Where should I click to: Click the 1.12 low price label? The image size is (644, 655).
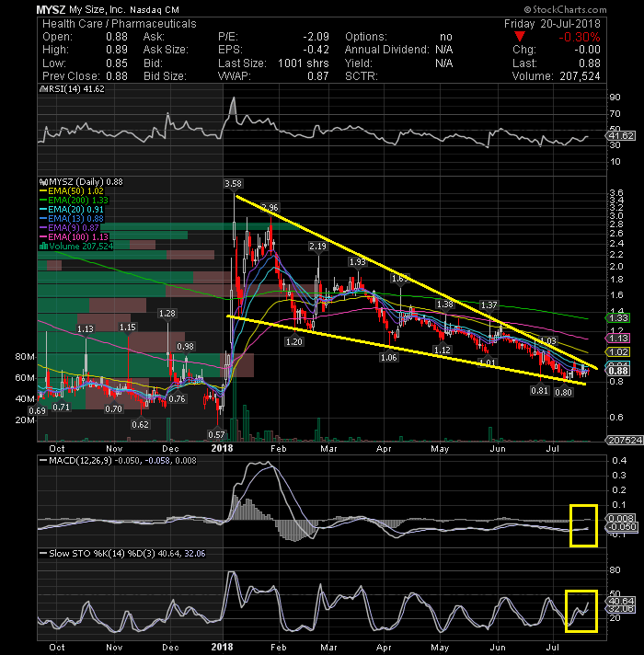(x=442, y=350)
